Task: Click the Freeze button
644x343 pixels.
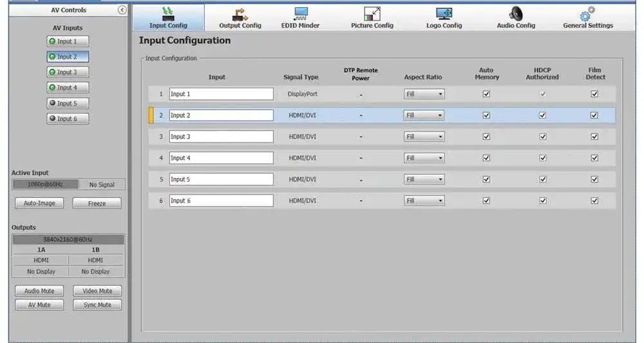Action: click(x=97, y=203)
